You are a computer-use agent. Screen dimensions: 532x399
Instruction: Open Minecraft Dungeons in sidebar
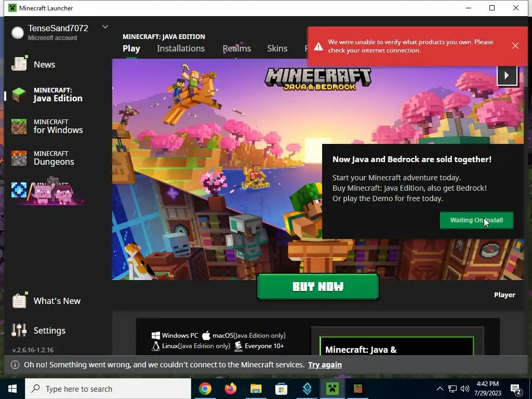point(43,158)
